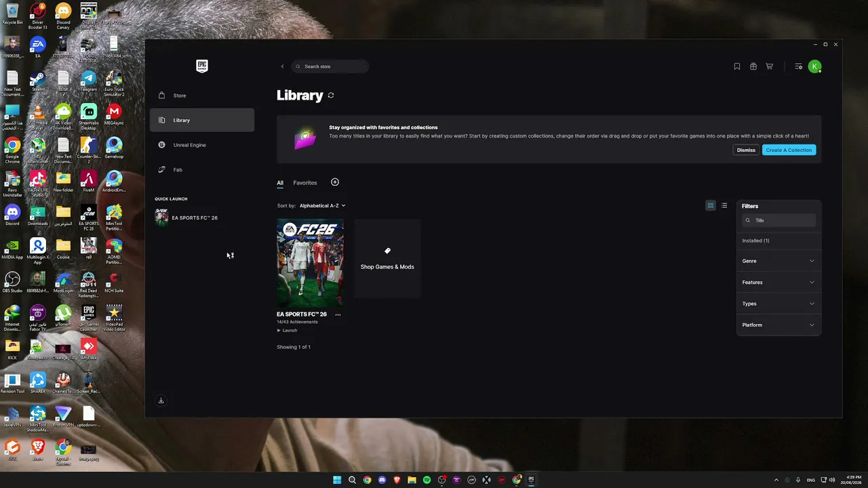This screenshot has width=868, height=488.
Task: Click the Search store field
Action: (330, 66)
